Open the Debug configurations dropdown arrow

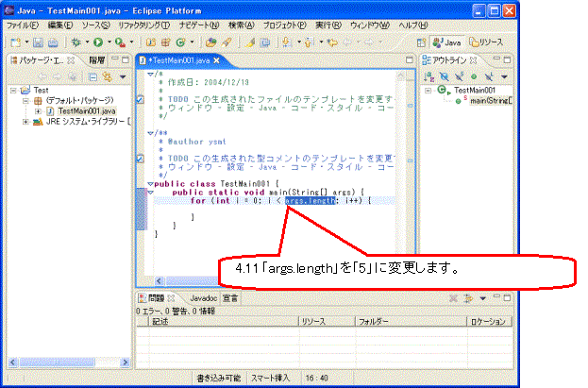pyautogui.click(x=87, y=42)
